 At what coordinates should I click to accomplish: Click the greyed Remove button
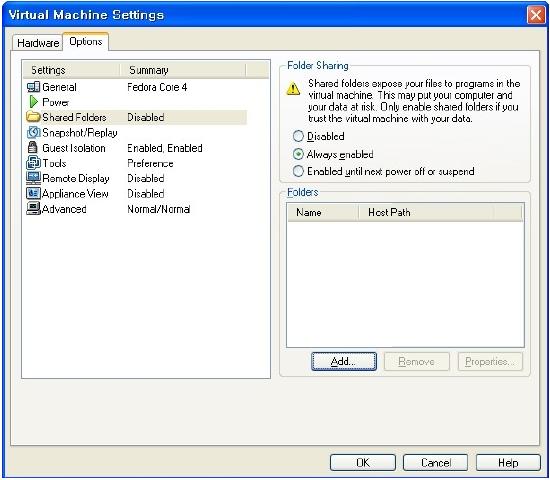417,361
